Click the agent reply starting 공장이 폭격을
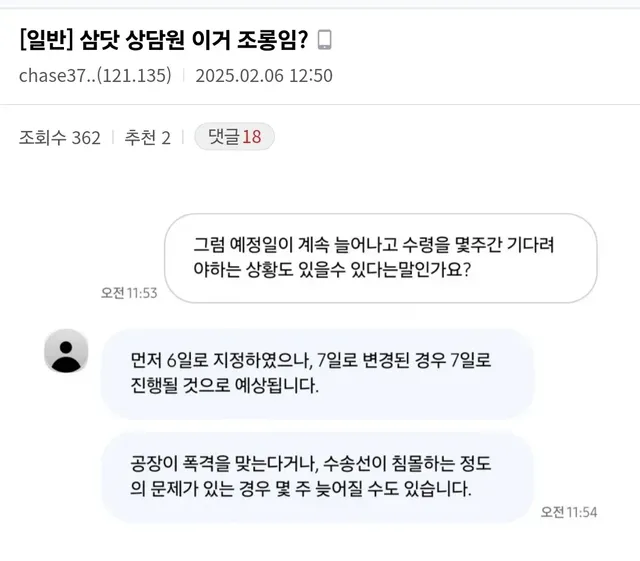Image resolution: width=640 pixels, height=561 pixels. [x=318, y=476]
